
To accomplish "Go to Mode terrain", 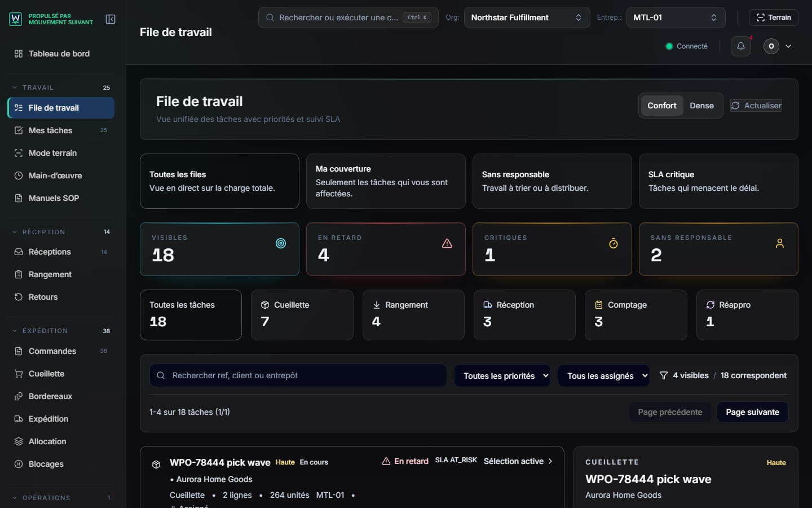I will pos(60,153).
